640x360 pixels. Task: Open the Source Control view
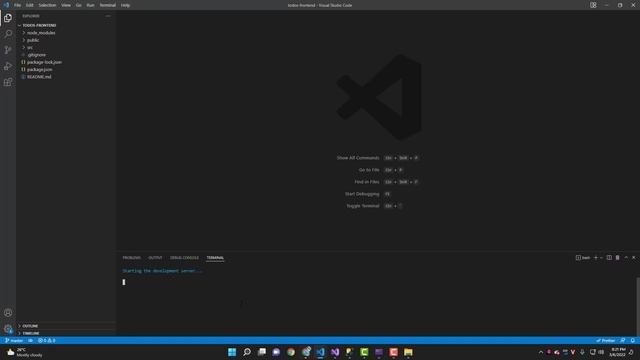tap(8, 50)
